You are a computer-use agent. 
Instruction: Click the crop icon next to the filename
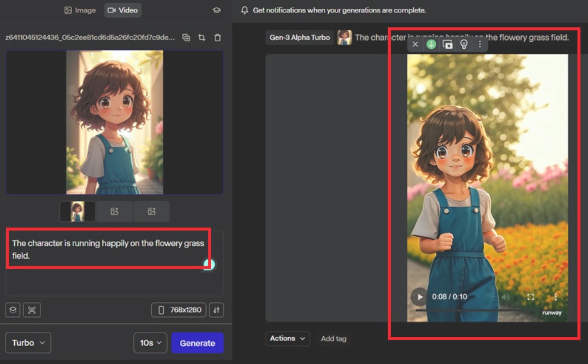tap(202, 38)
